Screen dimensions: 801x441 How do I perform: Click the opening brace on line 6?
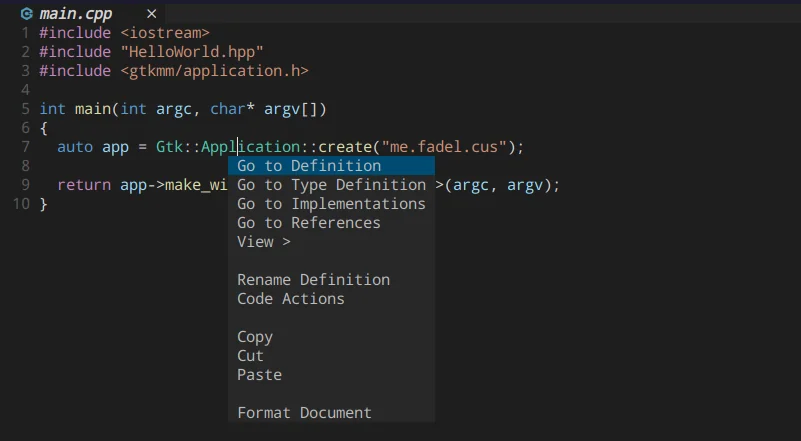(43, 128)
